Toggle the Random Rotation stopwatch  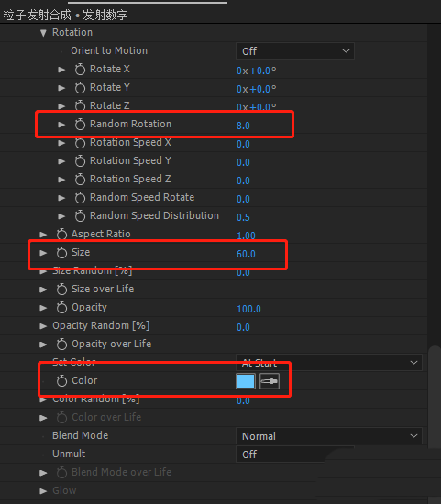pyautogui.click(x=80, y=124)
